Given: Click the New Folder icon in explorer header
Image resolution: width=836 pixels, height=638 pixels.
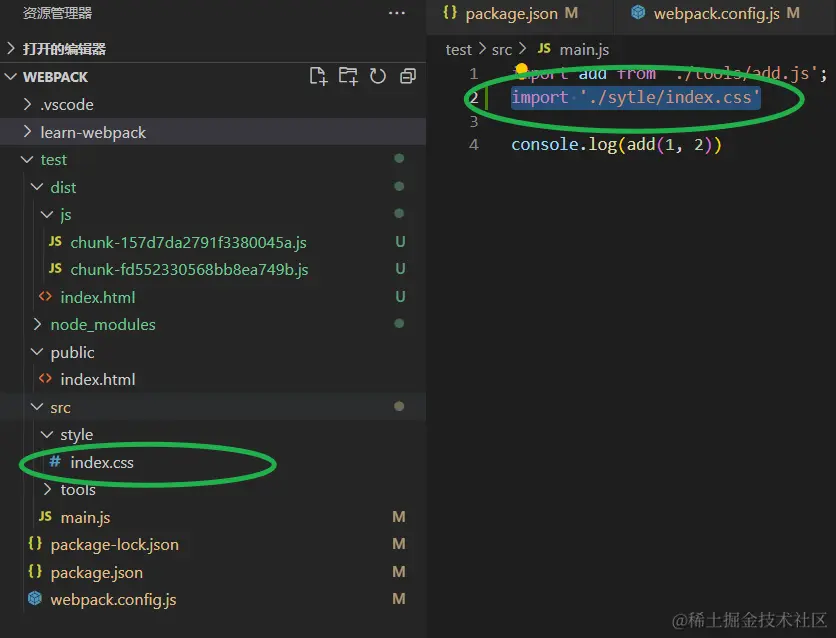Looking at the screenshot, I should tap(348, 76).
